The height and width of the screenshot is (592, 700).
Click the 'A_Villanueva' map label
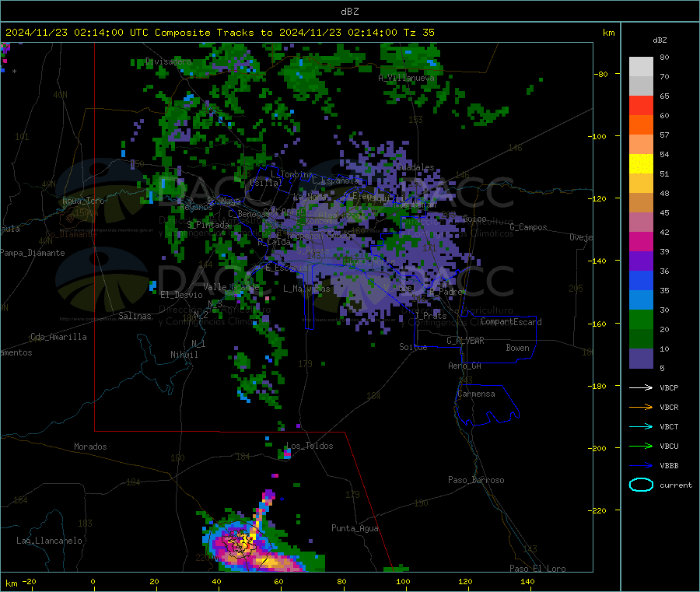[406, 78]
